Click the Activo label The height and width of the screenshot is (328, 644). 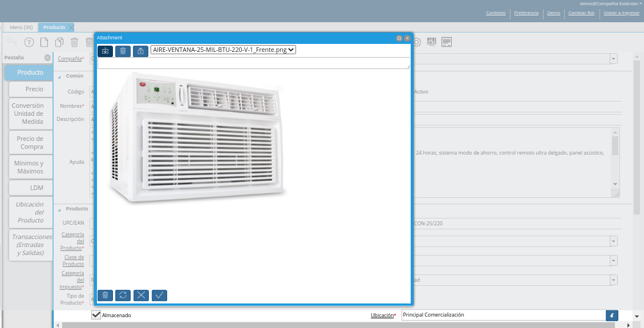click(x=421, y=91)
